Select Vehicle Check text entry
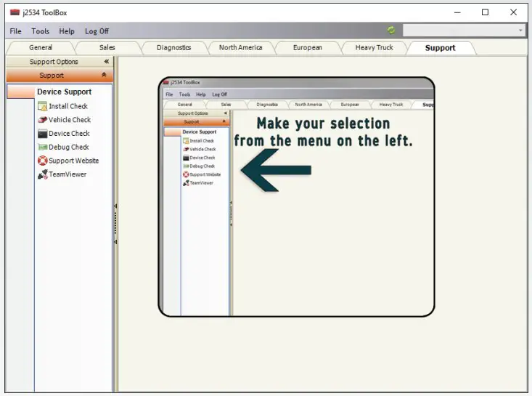The width and height of the screenshot is (532, 396). (x=70, y=120)
